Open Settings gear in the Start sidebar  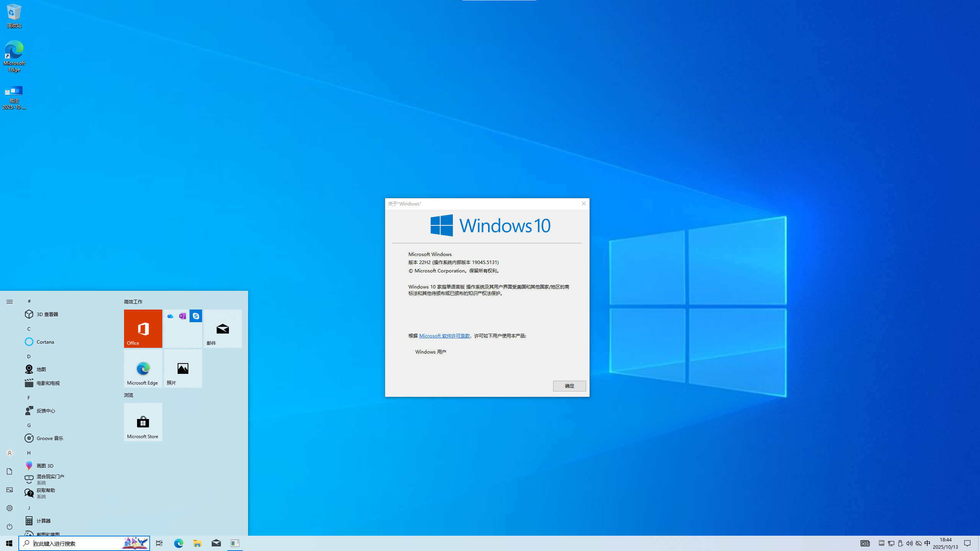click(x=10, y=508)
